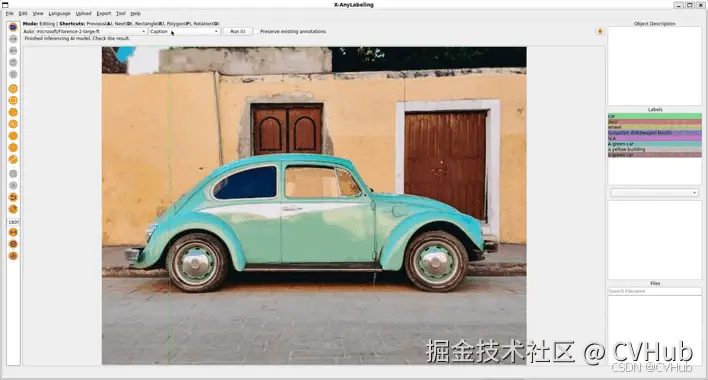Open the Edit menu
The width and height of the screenshot is (708, 380).
23,14
